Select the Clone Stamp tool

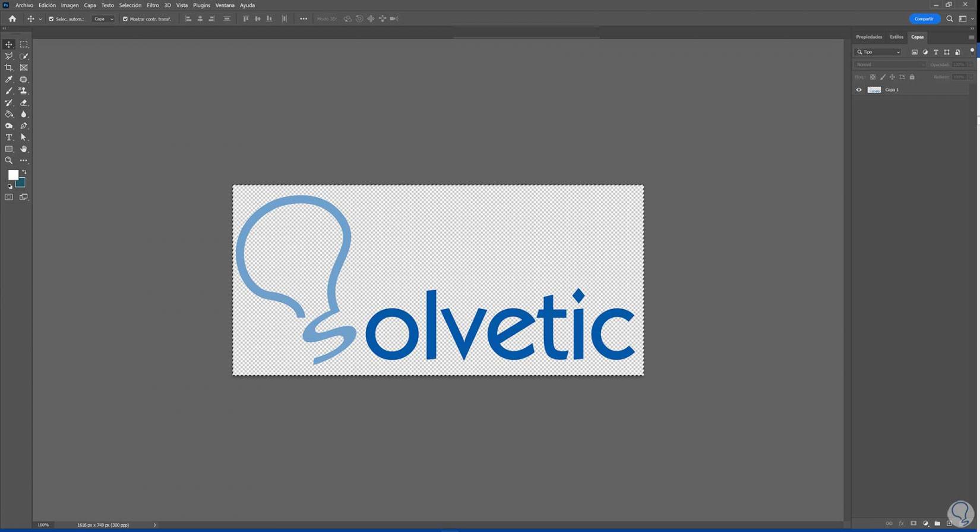(24, 91)
